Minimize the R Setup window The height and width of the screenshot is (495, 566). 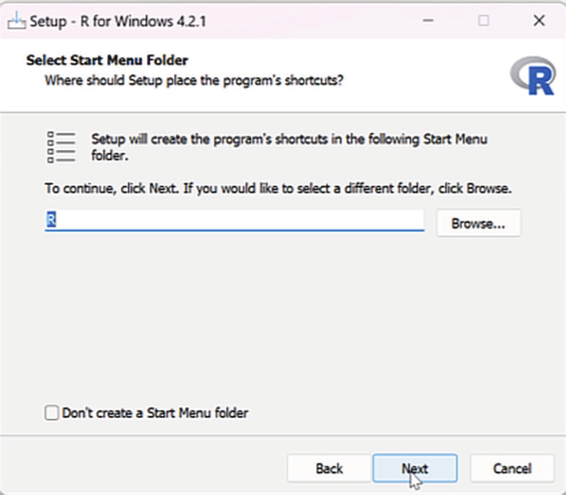(428, 21)
